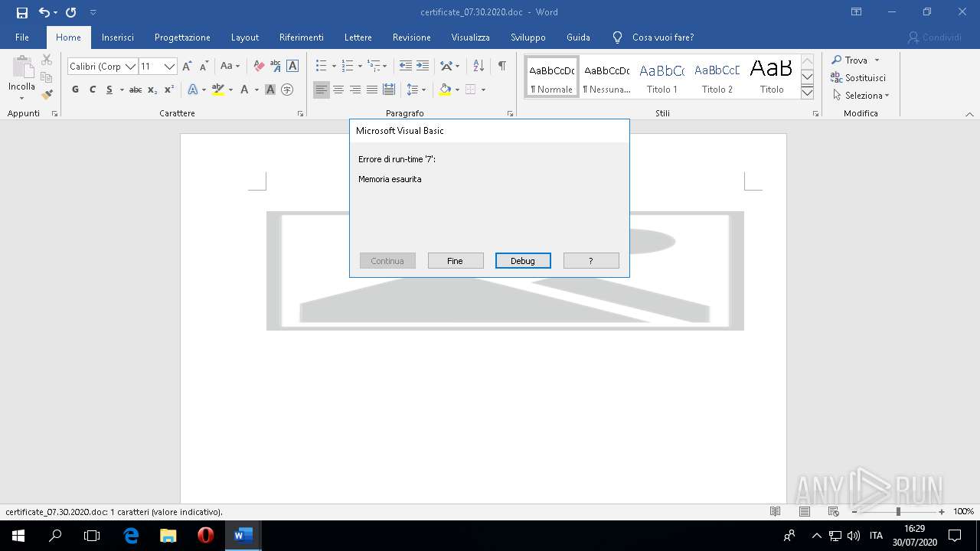
Task: Expand the Stili gallery more arrow
Action: click(807, 93)
